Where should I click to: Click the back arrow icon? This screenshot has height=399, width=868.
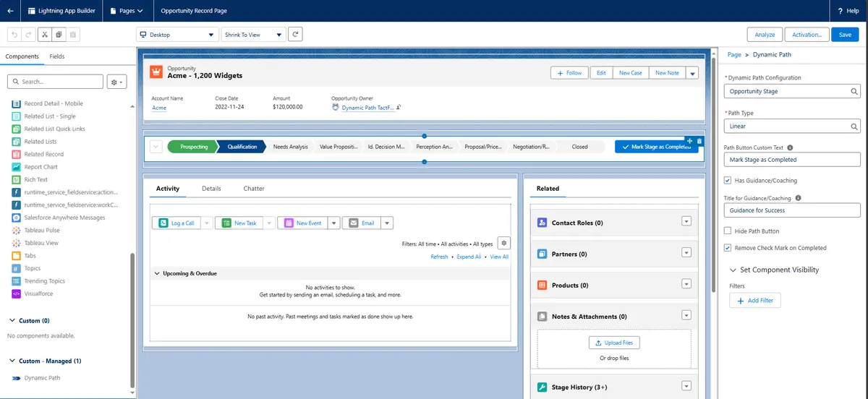(x=10, y=11)
